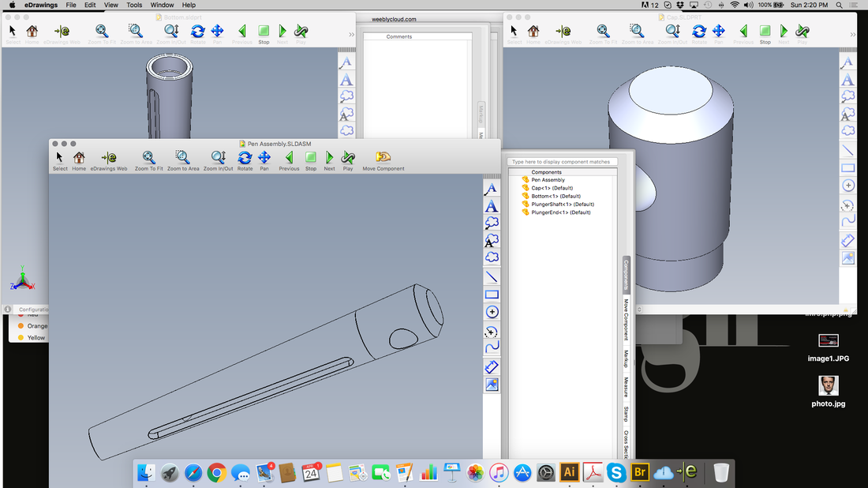Select the Move Component tool icon
The width and height of the screenshot is (868, 488).
383,160
